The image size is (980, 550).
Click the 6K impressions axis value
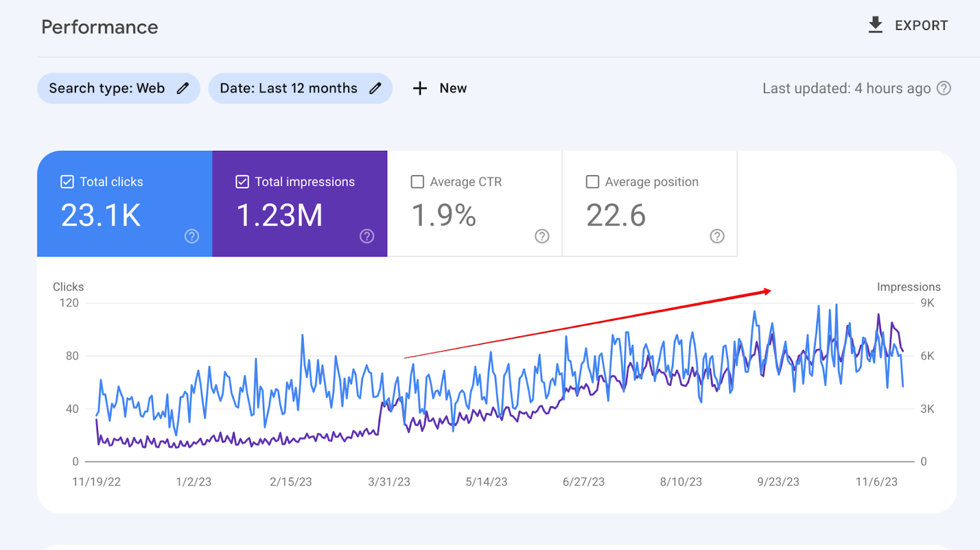(x=927, y=356)
